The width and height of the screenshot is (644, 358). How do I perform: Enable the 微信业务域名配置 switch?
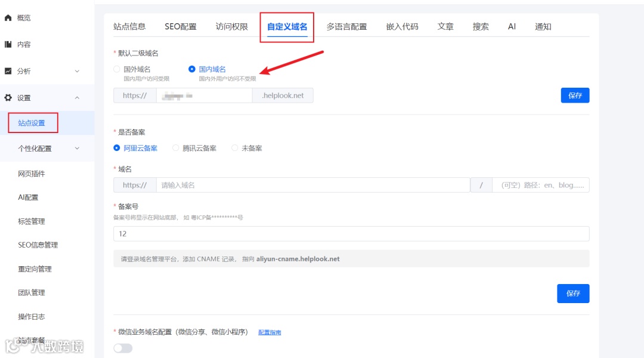(x=122, y=347)
